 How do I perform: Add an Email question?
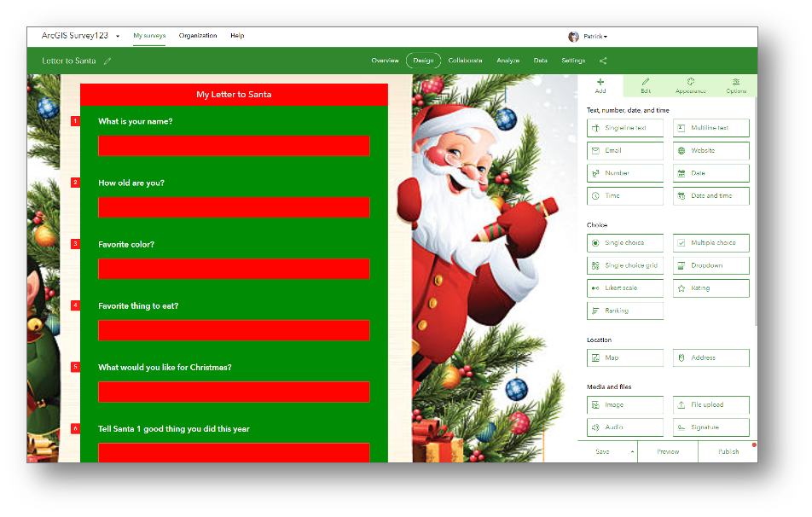point(625,151)
